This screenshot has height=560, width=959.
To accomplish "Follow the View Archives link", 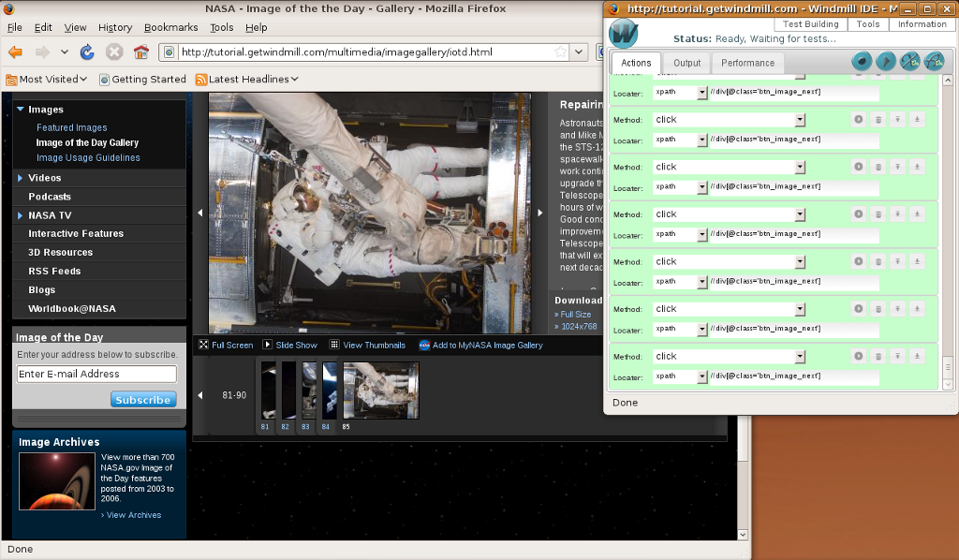I will point(131,515).
